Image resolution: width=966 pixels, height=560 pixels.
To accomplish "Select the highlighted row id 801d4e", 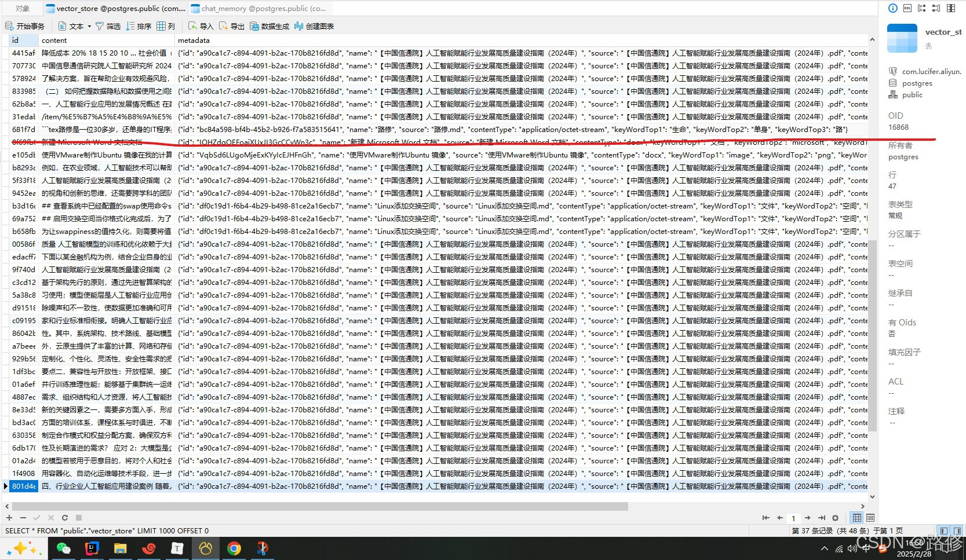I will pyautogui.click(x=24, y=486).
